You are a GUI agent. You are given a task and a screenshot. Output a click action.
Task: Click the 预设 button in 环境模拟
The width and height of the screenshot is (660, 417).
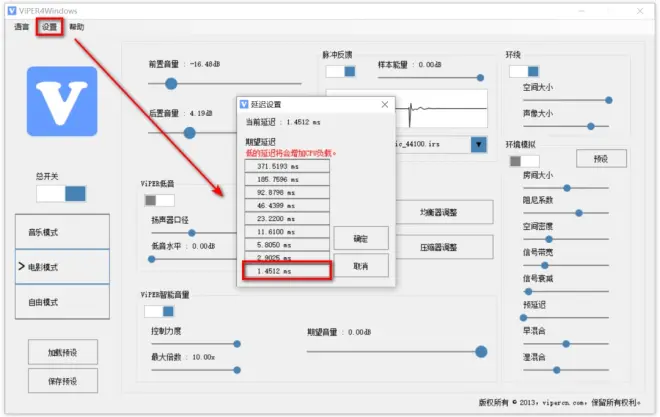(601, 159)
